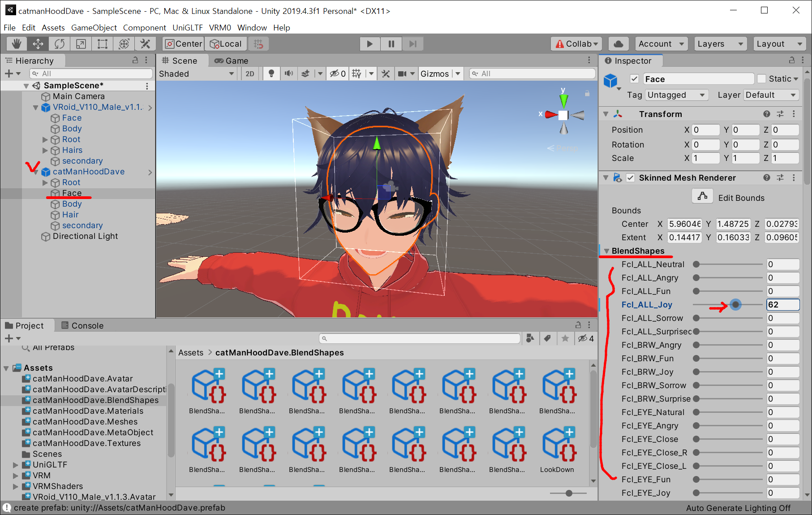Image resolution: width=812 pixels, height=515 pixels.
Task: Open the Layer Default dropdown
Action: (771, 95)
